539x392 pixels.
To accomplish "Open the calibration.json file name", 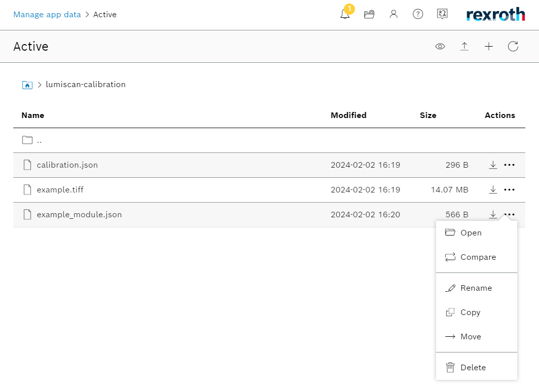I will (67, 165).
